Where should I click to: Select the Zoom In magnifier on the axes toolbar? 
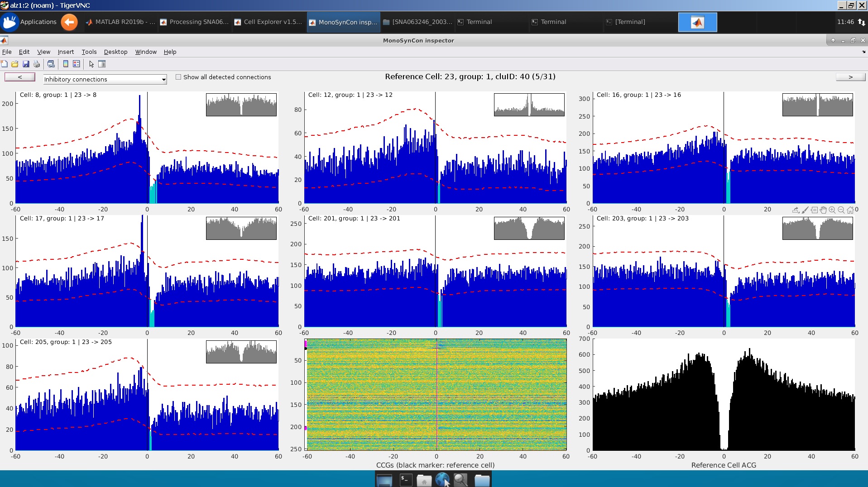832,210
